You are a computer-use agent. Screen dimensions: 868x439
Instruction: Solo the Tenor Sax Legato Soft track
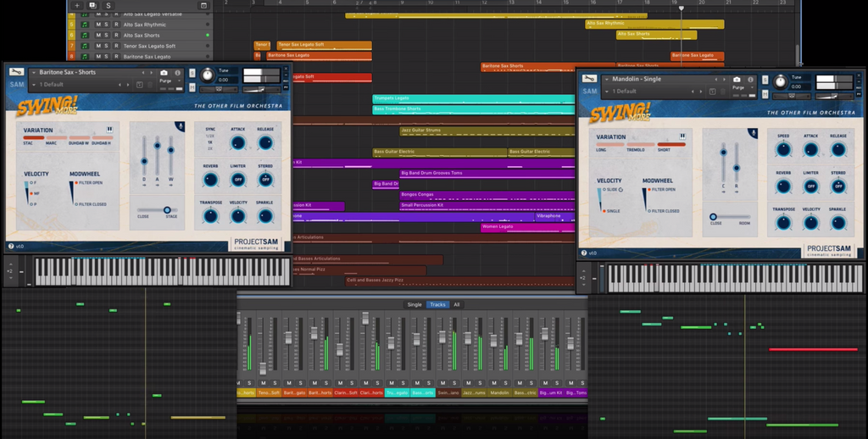(x=106, y=46)
